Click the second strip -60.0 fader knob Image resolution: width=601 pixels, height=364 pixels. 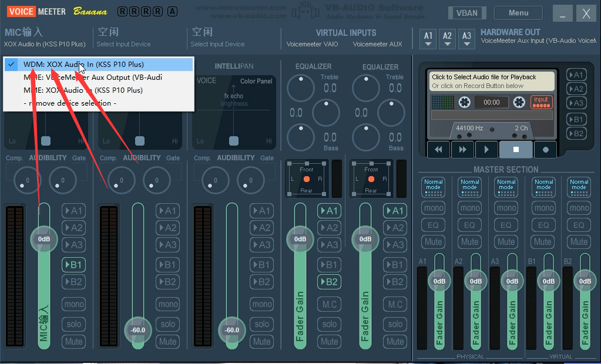(138, 330)
